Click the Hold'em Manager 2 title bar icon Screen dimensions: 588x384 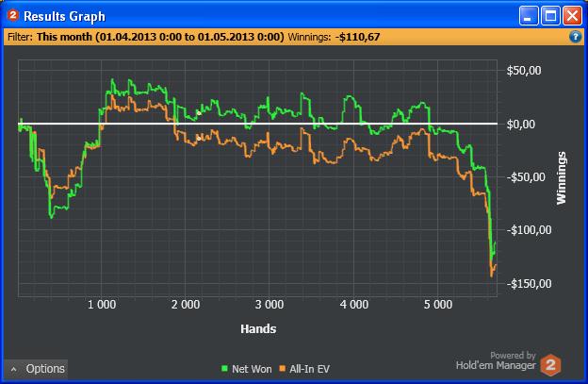click(x=13, y=15)
